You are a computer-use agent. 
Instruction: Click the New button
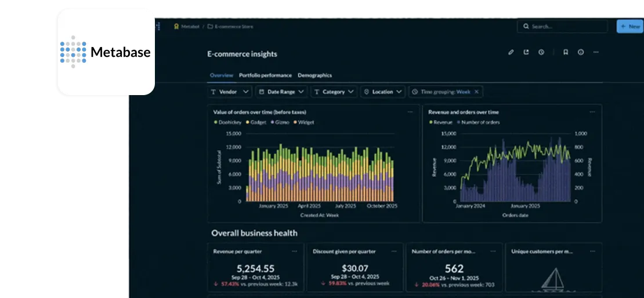631,26
